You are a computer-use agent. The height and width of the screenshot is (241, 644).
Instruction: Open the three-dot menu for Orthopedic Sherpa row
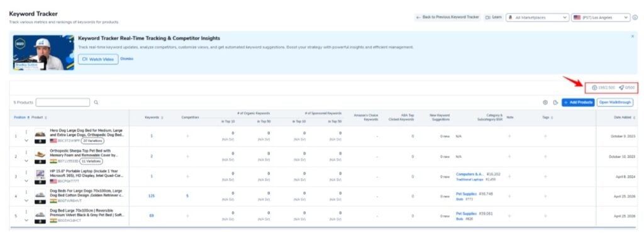click(26, 152)
